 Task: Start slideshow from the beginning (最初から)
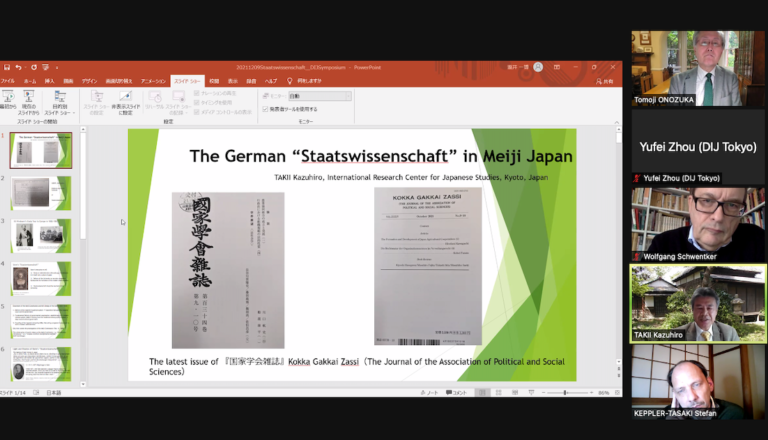pos(8,102)
